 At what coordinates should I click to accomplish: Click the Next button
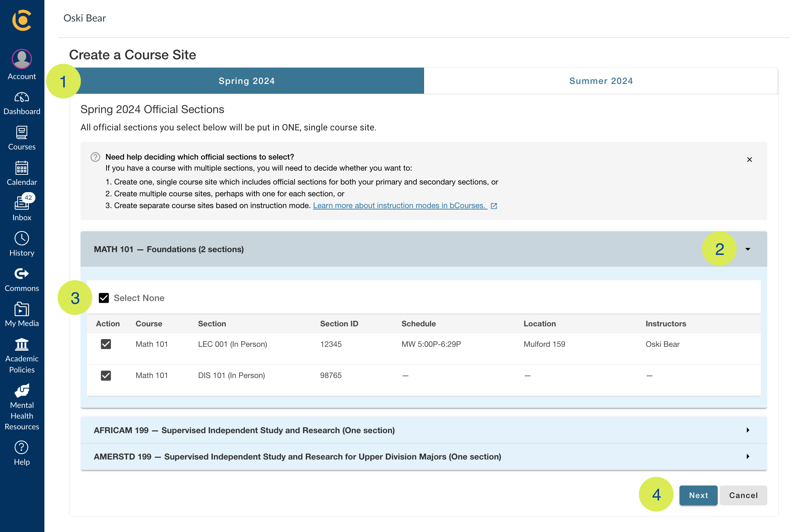pyautogui.click(x=698, y=495)
